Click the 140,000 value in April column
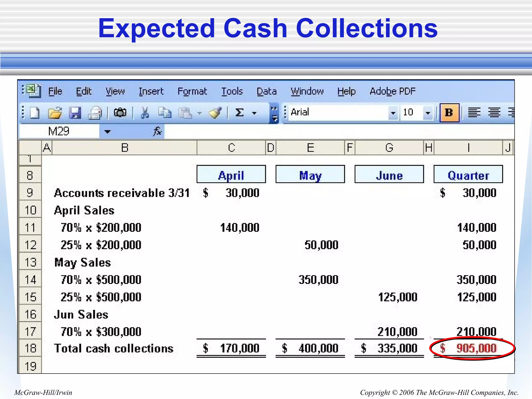This screenshot has width=532, height=399. [x=240, y=228]
